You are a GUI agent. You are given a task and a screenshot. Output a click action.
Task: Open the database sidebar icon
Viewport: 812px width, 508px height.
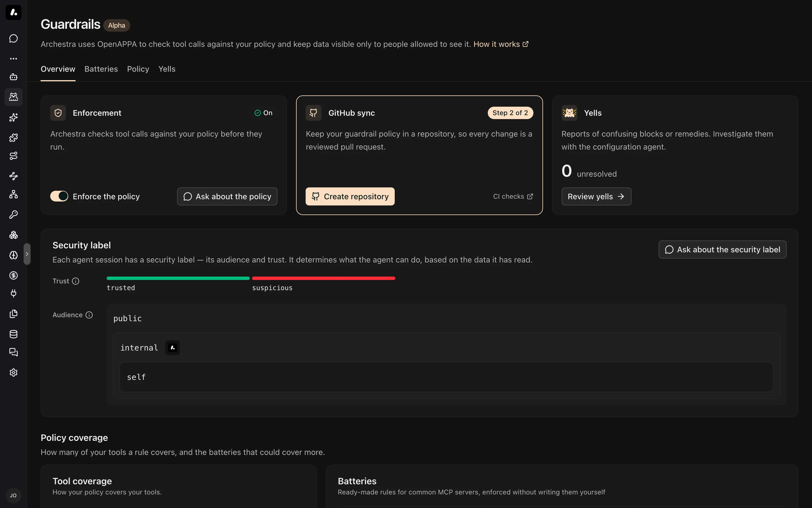tap(14, 334)
